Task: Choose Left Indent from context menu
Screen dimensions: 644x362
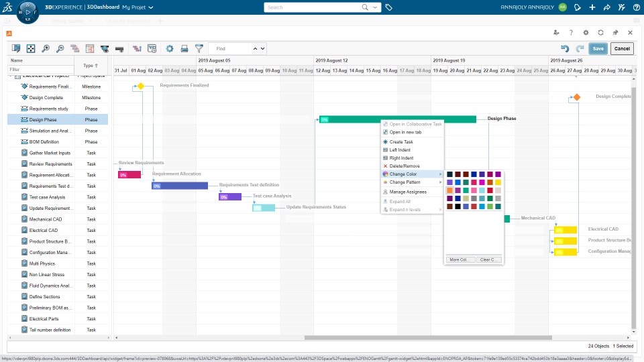Action: coord(400,149)
